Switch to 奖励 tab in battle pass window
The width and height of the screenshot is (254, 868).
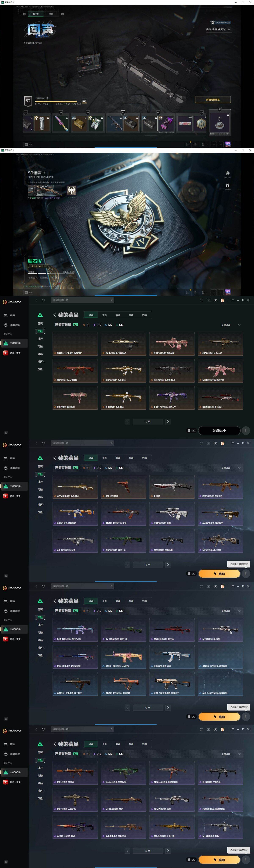[x=51, y=14]
